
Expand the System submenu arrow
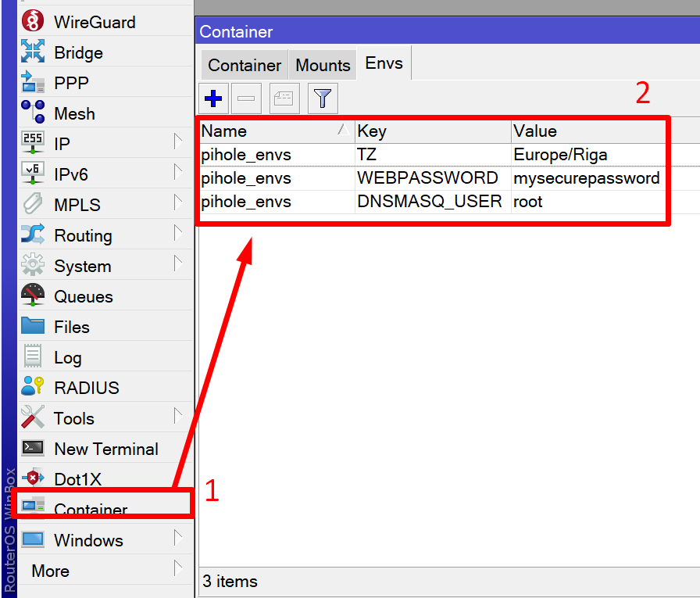coord(178,263)
